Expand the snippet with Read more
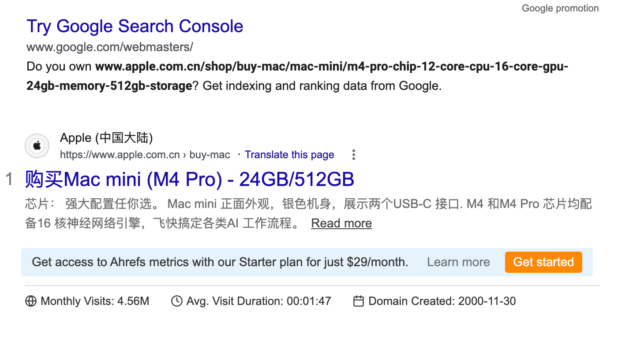 tap(341, 223)
